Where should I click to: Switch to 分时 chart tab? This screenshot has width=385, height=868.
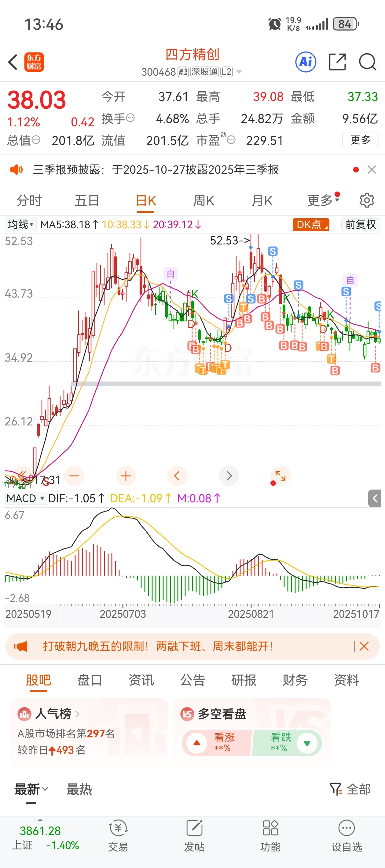click(29, 201)
